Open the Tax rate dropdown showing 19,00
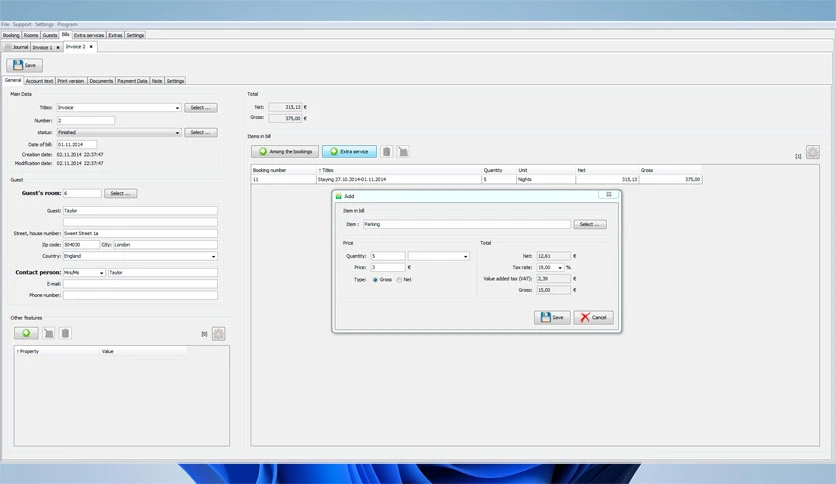Viewport: 836px width, 484px height. tap(560, 268)
